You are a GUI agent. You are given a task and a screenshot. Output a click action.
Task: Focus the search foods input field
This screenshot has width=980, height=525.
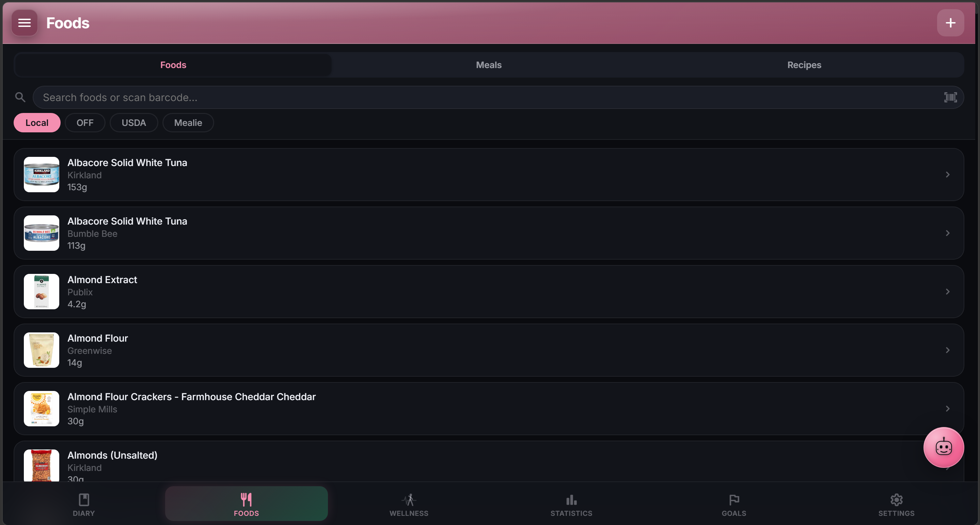coord(499,97)
